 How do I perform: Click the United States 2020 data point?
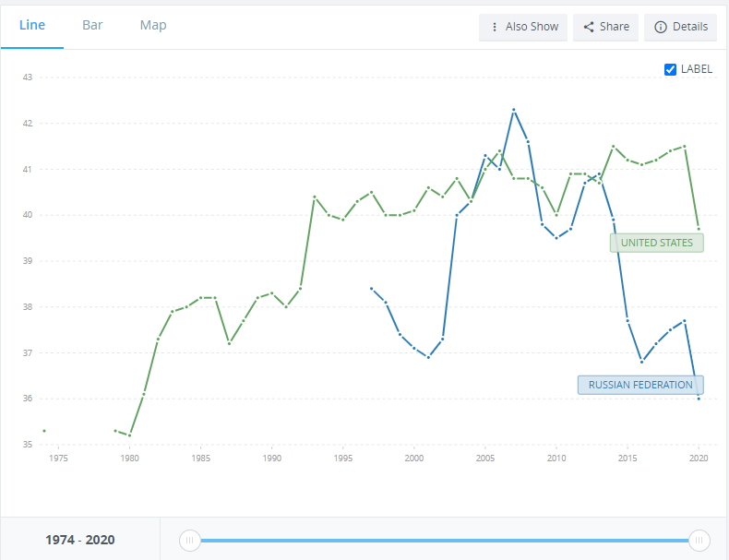click(x=699, y=229)
